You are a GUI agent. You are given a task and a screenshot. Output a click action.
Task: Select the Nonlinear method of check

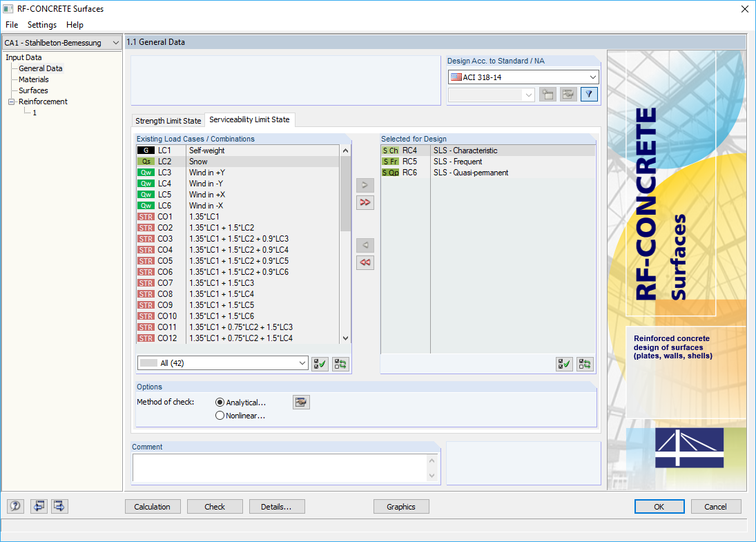click(x=220, y=416)
